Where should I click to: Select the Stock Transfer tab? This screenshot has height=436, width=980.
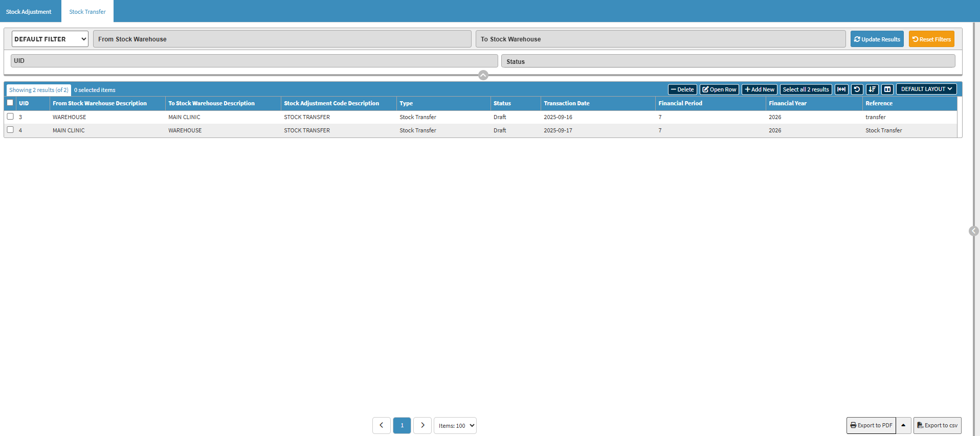pos(87,12)
